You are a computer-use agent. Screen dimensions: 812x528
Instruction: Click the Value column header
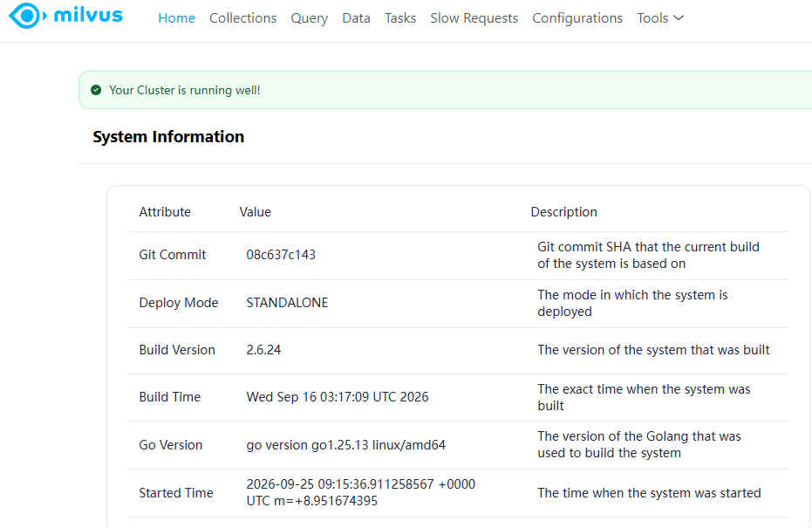pos(255,212)
